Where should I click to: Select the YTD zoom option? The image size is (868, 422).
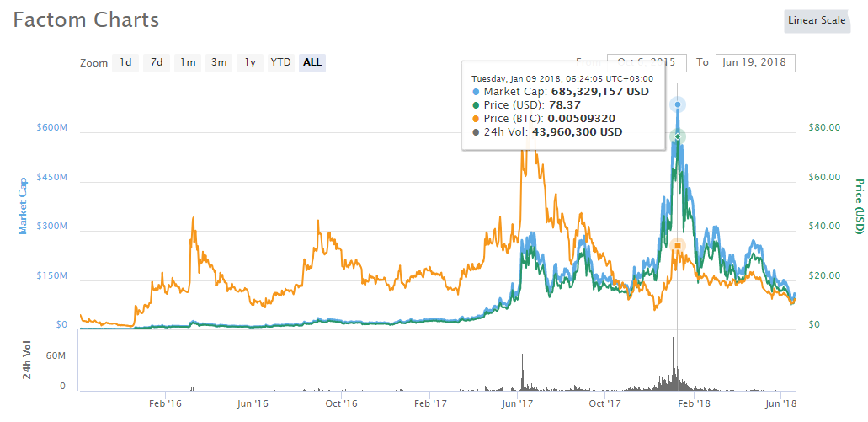280,62
